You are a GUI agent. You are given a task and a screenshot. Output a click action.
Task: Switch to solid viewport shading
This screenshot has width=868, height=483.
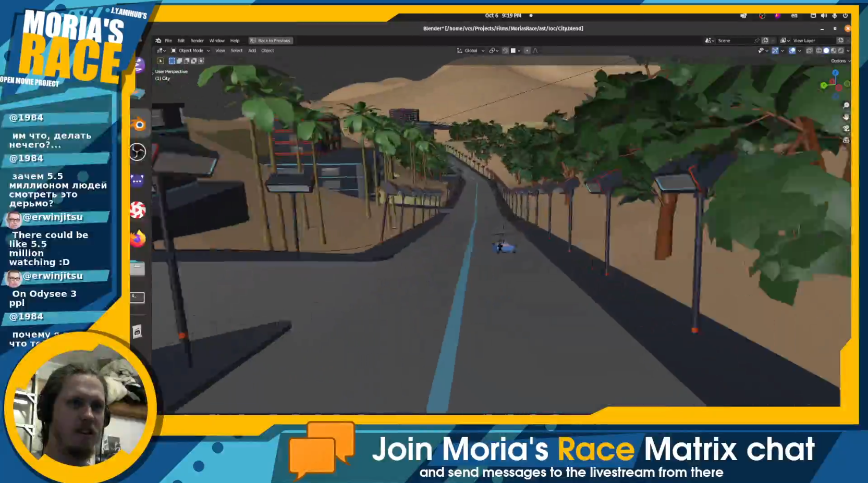pyautogui.click(x=826, y=51)
